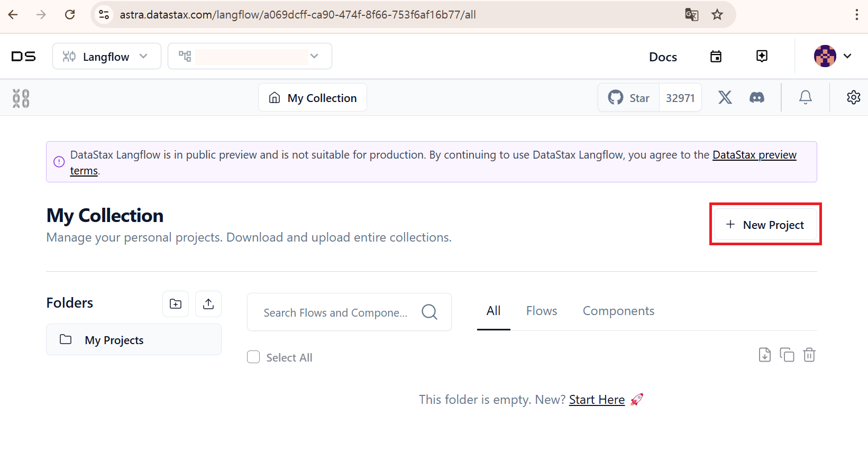The width and height of the screenshot is (868, 471).
Task: Click the calendar icon in header
Action: 716,56
